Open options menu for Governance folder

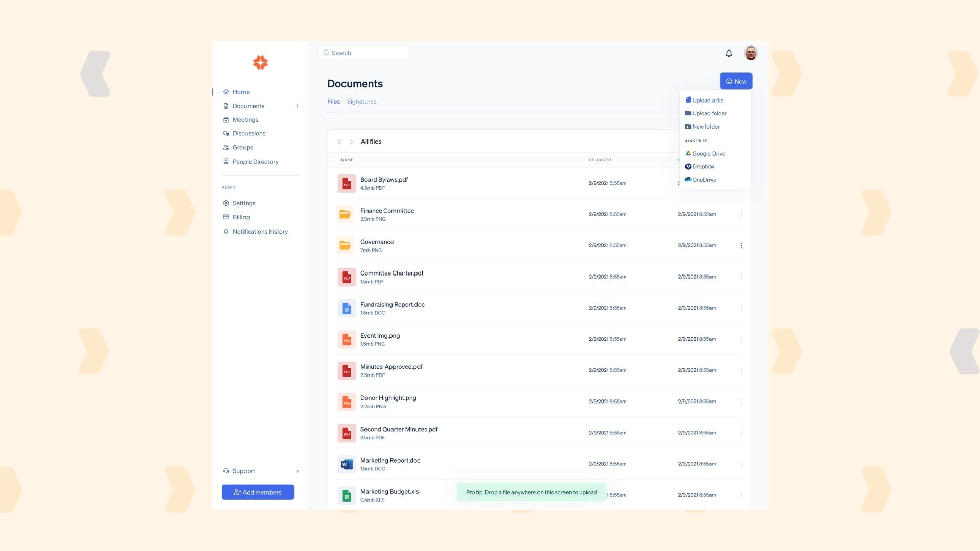(741, 245)
